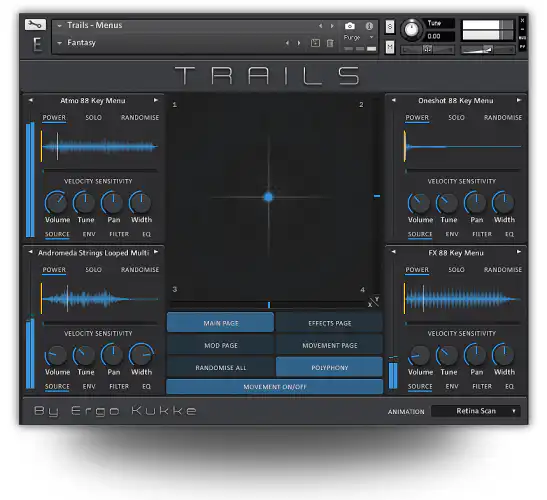Solo the Oneshot 88 Key Menu layer
Viewport: 547px width, 500px height.
point(457,118)
